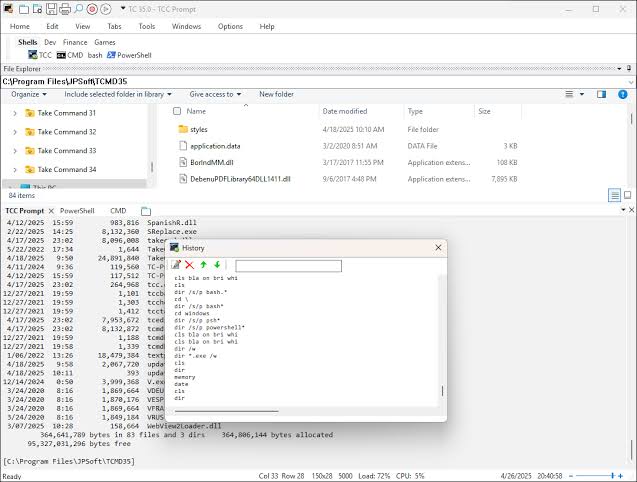637x482 pixels.
Task: Click the new tab folder icon beside CMD tab
Action: point(146,211)
